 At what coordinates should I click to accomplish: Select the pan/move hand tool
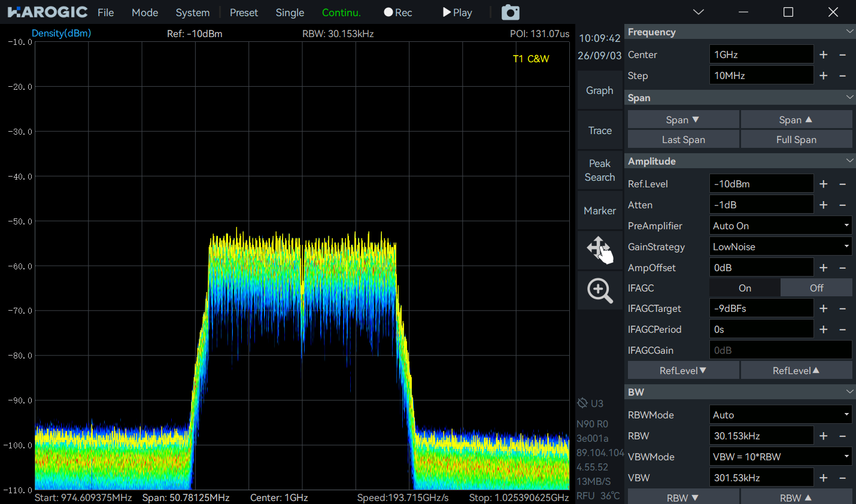click(x=600, y=250)
